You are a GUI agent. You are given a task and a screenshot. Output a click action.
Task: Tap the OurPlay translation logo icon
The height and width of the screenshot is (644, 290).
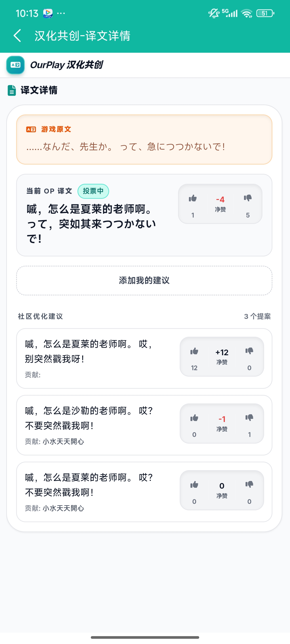(15, 65)
